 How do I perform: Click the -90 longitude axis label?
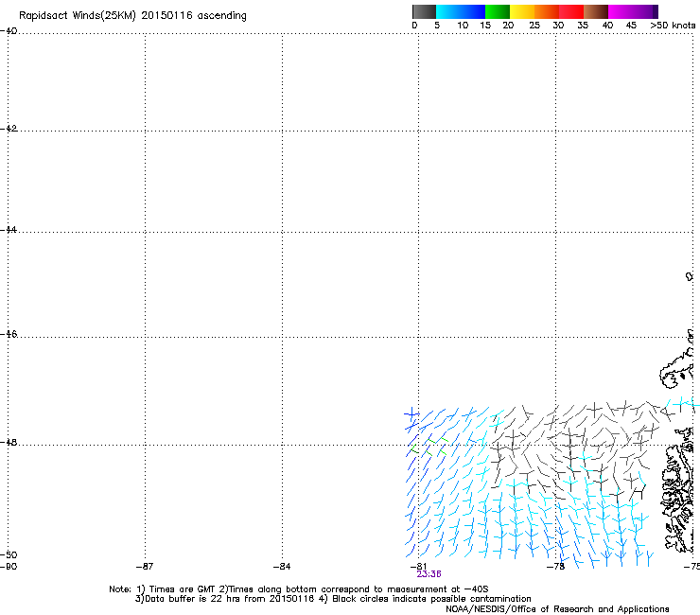pyautogui.click(x=9, y=567)
